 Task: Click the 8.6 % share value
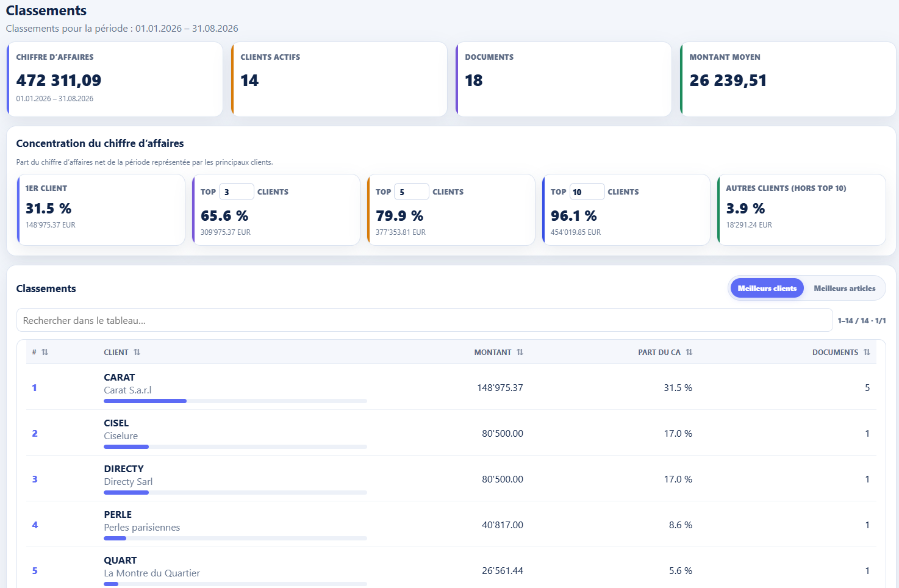(x=681, y=525)
